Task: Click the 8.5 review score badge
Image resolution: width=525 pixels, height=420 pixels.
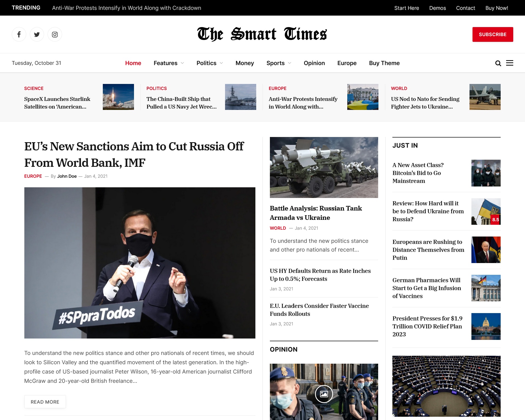Action: (x=495, y=220)
